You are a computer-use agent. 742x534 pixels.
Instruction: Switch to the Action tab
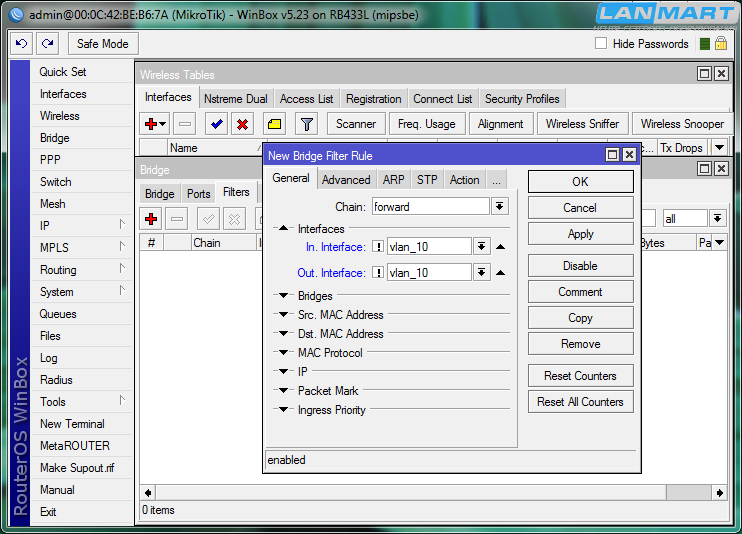(465, 180)
